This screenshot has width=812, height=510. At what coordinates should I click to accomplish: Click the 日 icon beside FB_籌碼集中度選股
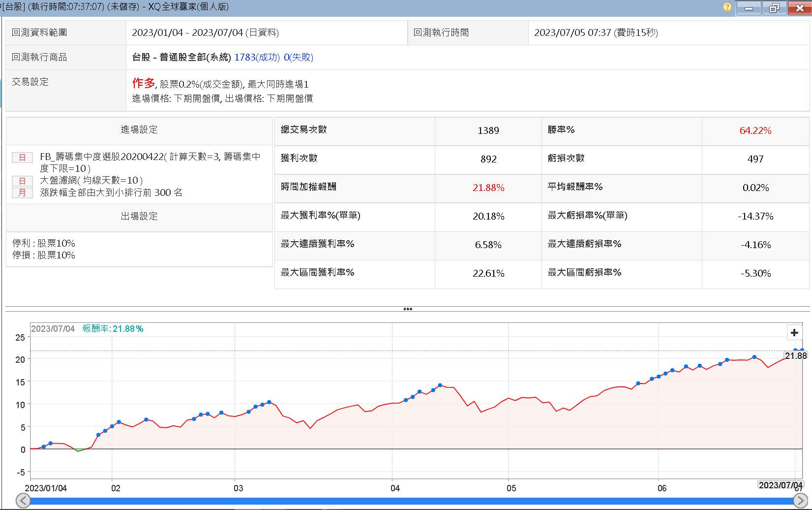click(22, 158)
